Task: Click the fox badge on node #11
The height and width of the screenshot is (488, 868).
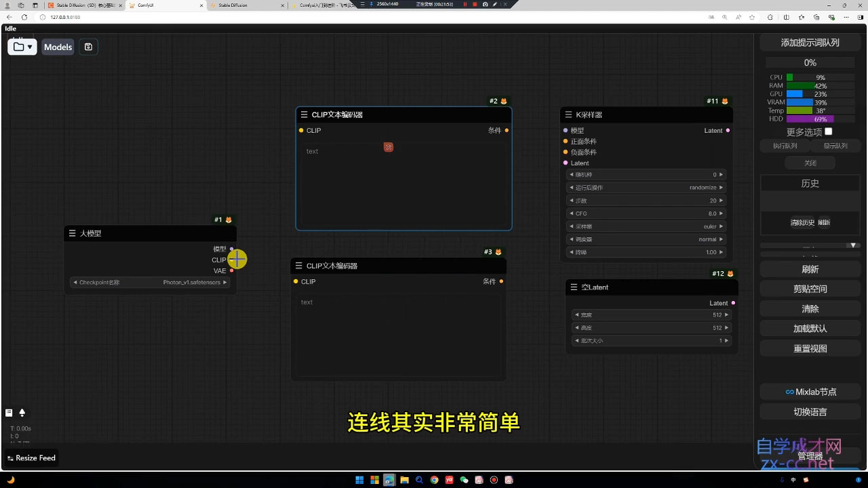Action: pos(725,101)
